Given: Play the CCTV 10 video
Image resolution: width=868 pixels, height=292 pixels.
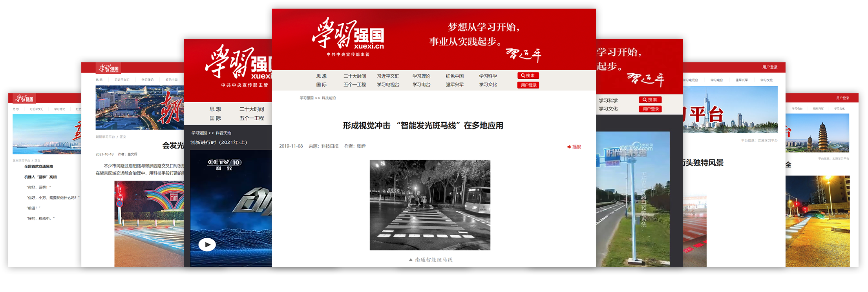Looking at the screenshot, I should [x=207, y=245].
